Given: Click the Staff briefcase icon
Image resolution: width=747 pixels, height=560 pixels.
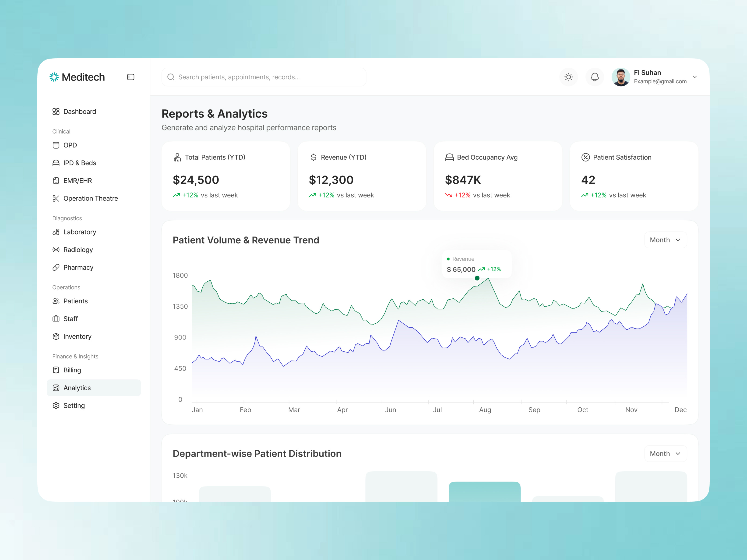Looking at the screenshot, I should (56, 319).
